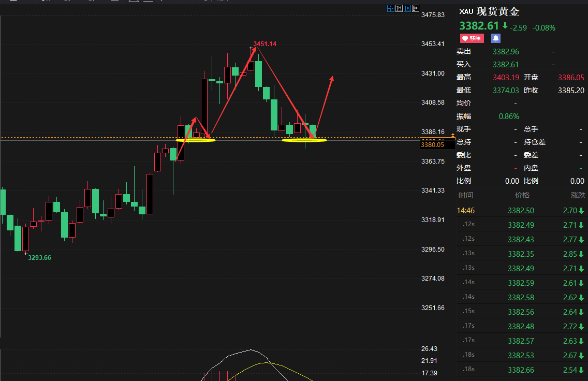Click tick price 3382.59
The image size is (588, 381).
coord(521,283)
